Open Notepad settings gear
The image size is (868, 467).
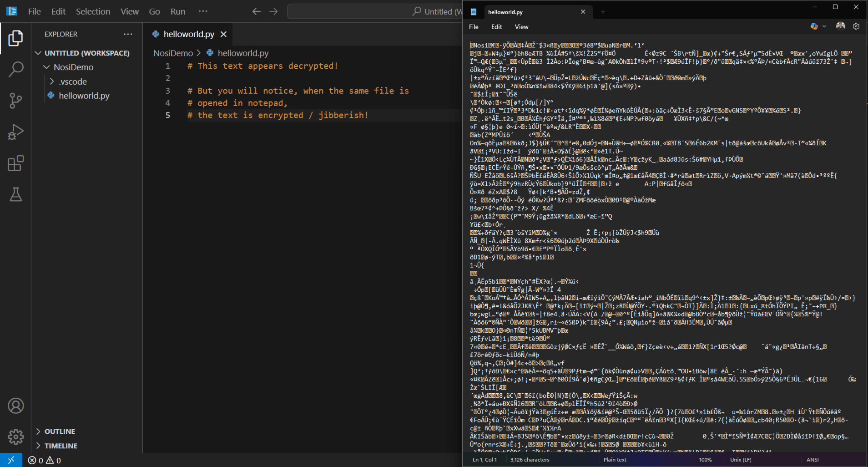click(856, 26)
